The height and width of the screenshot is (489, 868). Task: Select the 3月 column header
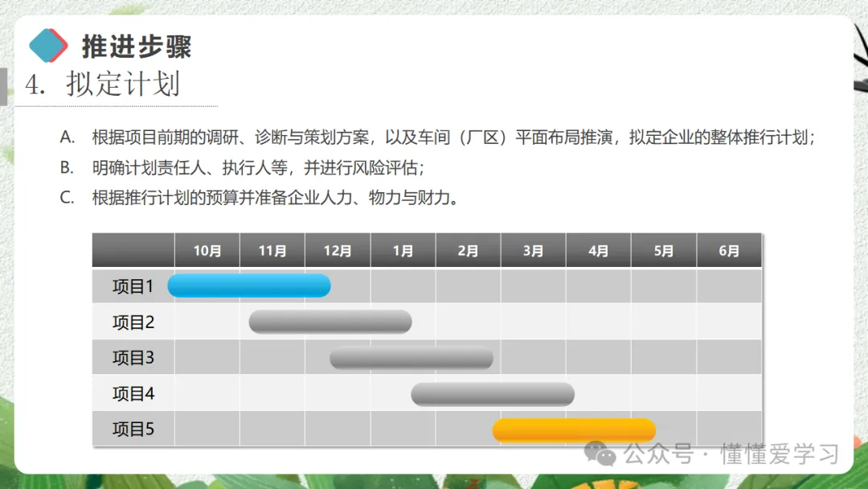[533, 250]
